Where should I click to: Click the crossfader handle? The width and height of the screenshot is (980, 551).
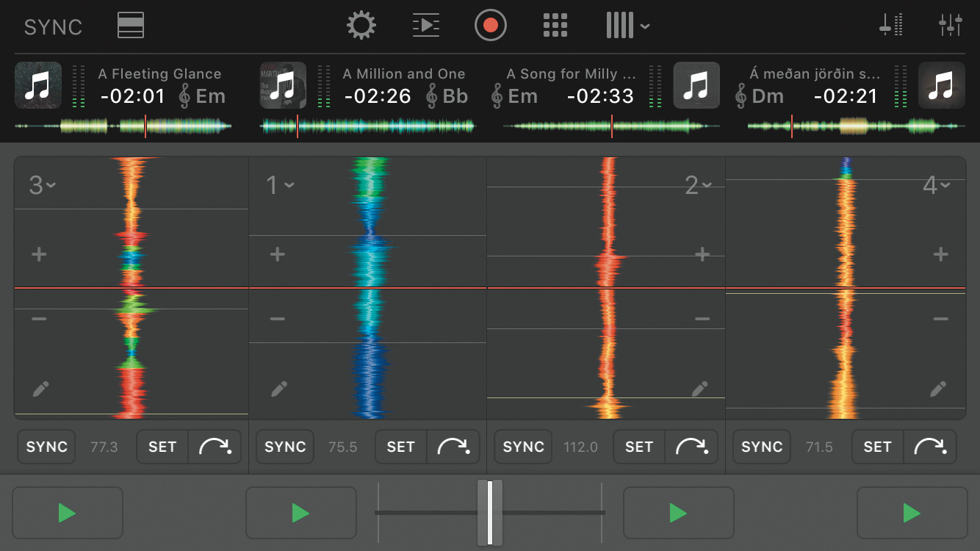click(490, 512)
